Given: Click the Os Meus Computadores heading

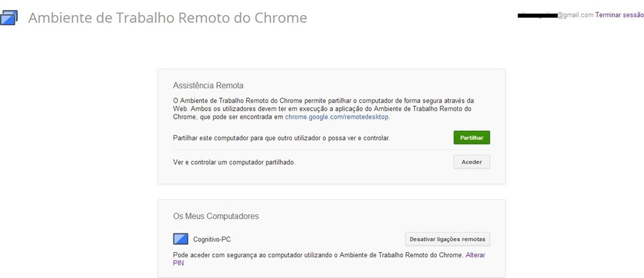Looking at the screenshot, I should pos(216,216).
